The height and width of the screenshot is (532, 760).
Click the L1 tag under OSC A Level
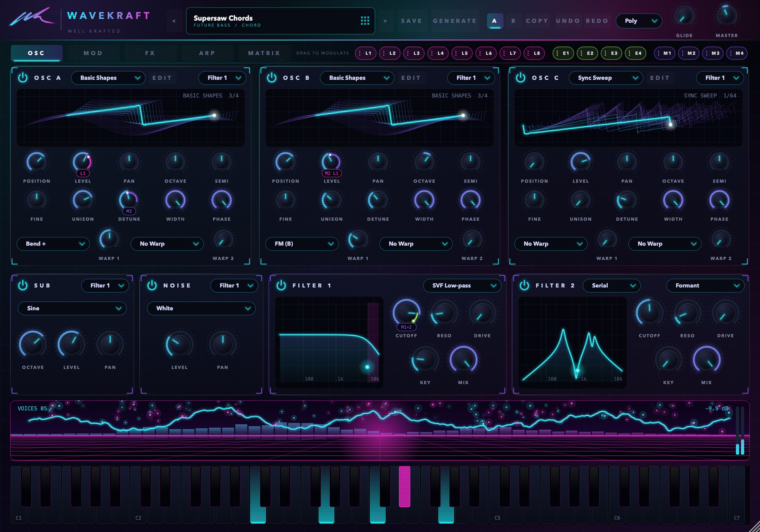pos(83,173)
